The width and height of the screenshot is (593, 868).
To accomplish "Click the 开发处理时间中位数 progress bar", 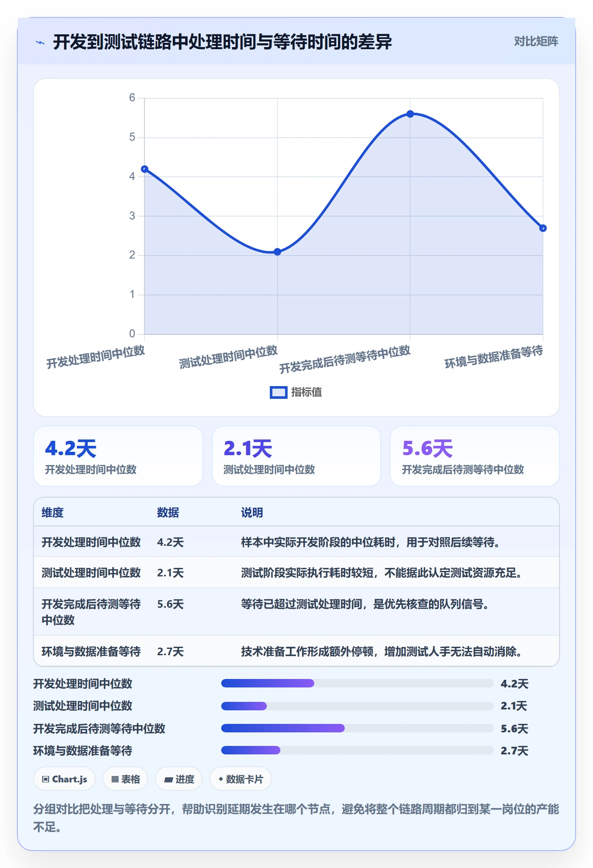I will 357,683.
